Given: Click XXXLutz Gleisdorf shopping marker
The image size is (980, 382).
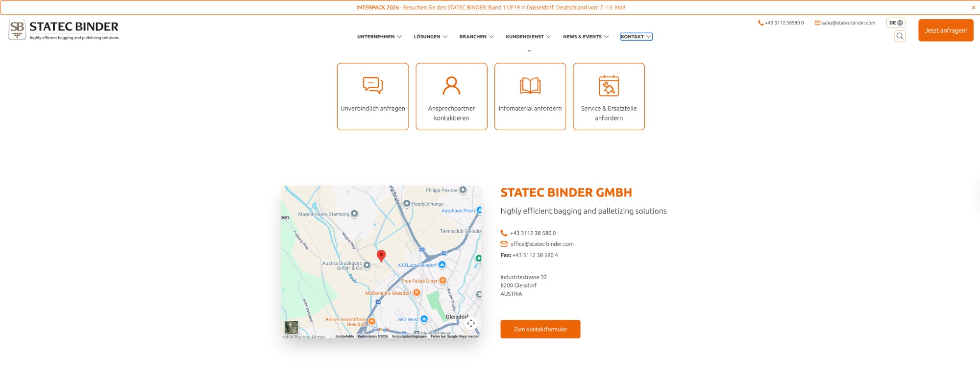Looking at the screenshot, I should pyautogui.click(x=442, y=265).
